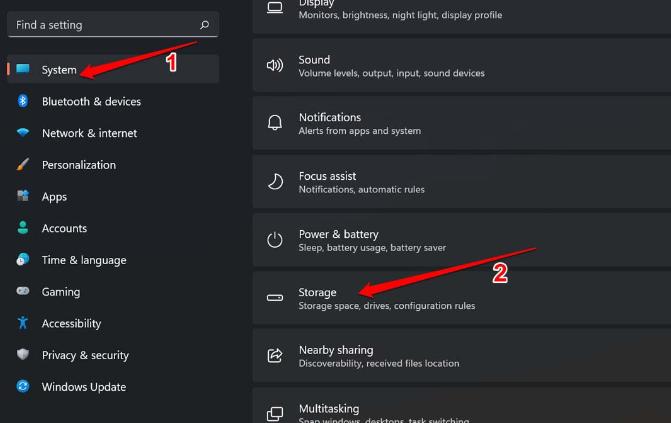671x423 pixels.
Task: Click 'Alerts from apps and system' text
Action: [x=359, y=131]
